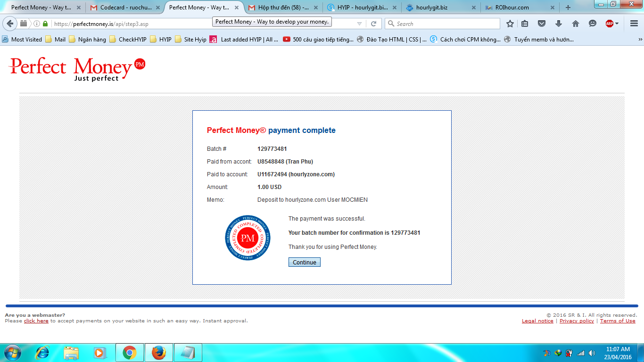Open the URL history dropdown arrow

359,24
